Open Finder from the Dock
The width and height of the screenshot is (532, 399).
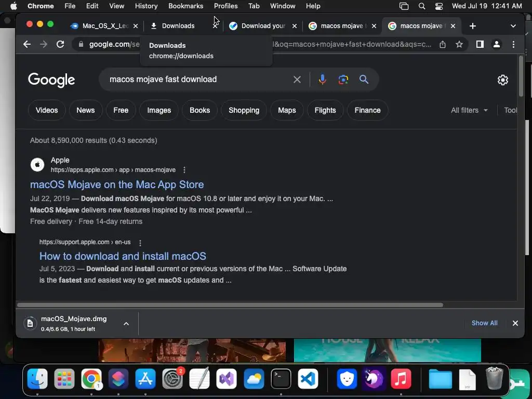37,379
